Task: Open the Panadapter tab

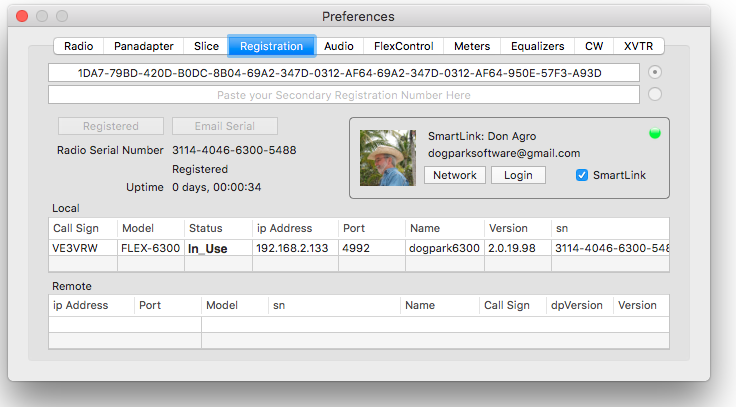Action: point(143,46)
